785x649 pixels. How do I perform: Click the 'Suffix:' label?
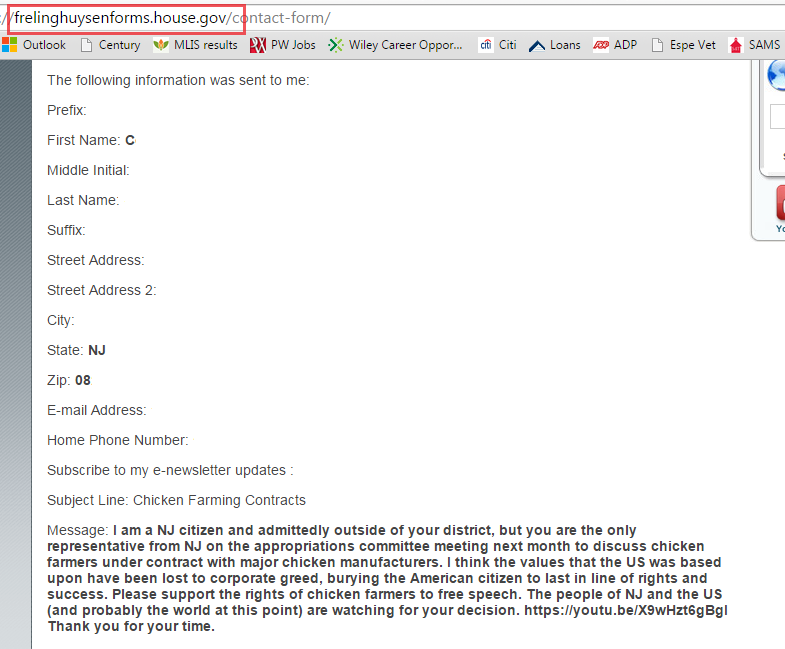point(66,230)
